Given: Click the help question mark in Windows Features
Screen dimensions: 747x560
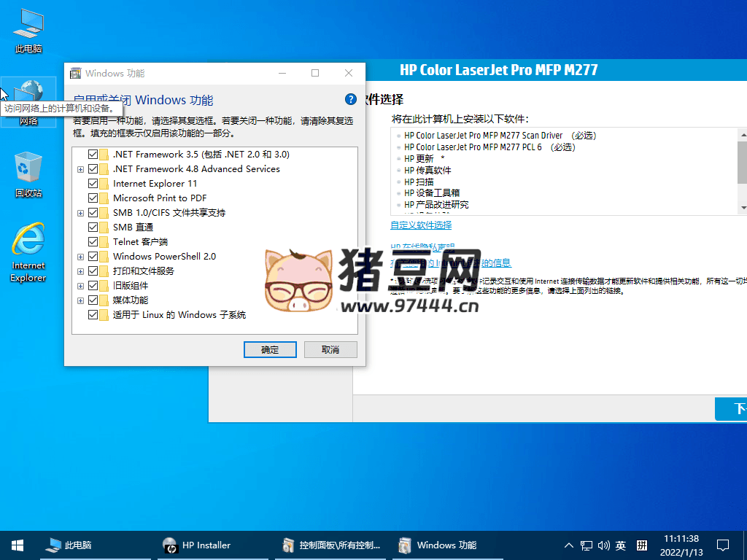Looking at the screenshot, I should pos(350,100).
